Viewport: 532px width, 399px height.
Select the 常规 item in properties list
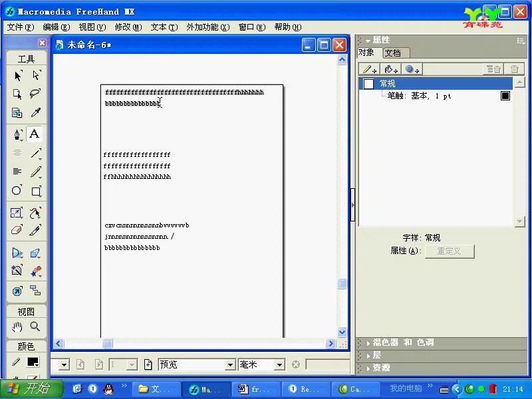(x=436, y=84)
